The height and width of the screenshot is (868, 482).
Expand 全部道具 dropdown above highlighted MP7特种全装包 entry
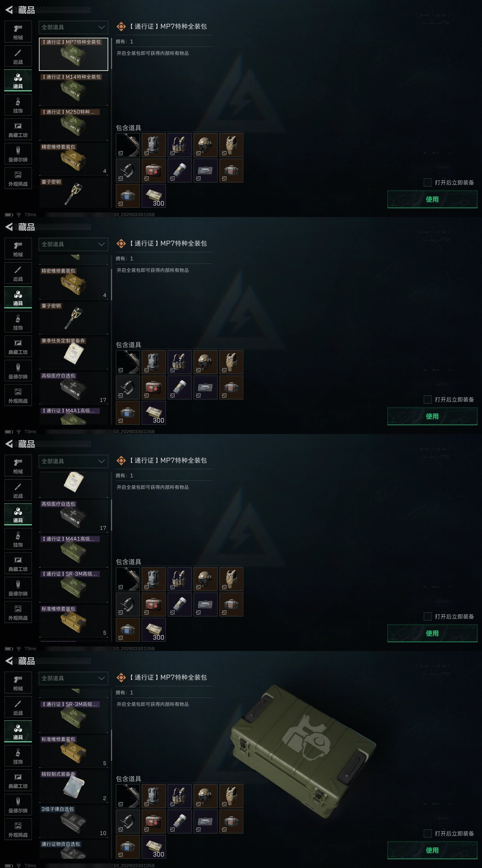(74, 27)
